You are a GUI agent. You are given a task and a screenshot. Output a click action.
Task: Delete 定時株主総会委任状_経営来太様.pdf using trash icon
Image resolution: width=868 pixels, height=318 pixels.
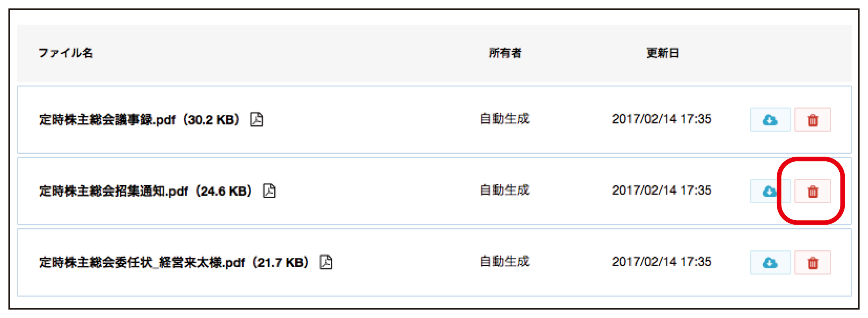pos(812,262)
